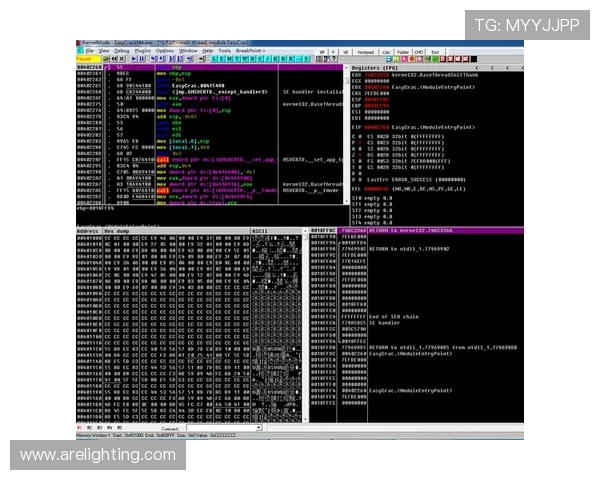Click the VB toolbar button
The height and width of the screenshot is (480, 600).
(x=346, y=51)
